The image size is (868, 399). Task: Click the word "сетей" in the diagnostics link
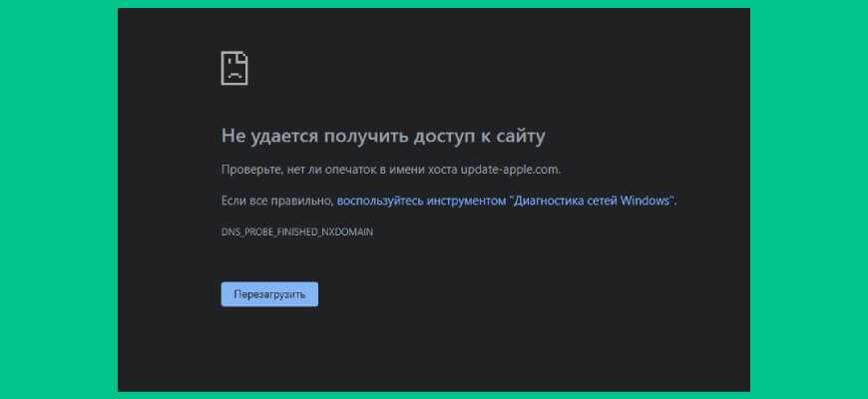point(601,200)
